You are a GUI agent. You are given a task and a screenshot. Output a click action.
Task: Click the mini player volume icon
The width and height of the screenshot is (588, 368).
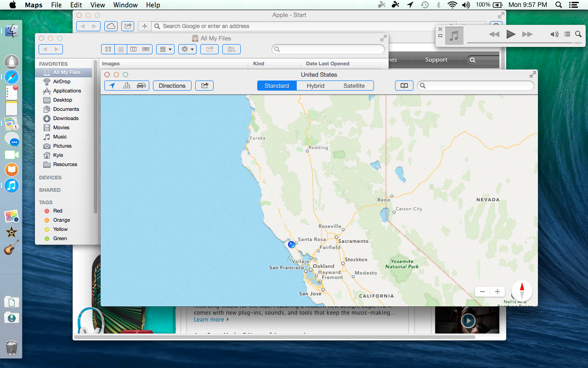(554, 34)
